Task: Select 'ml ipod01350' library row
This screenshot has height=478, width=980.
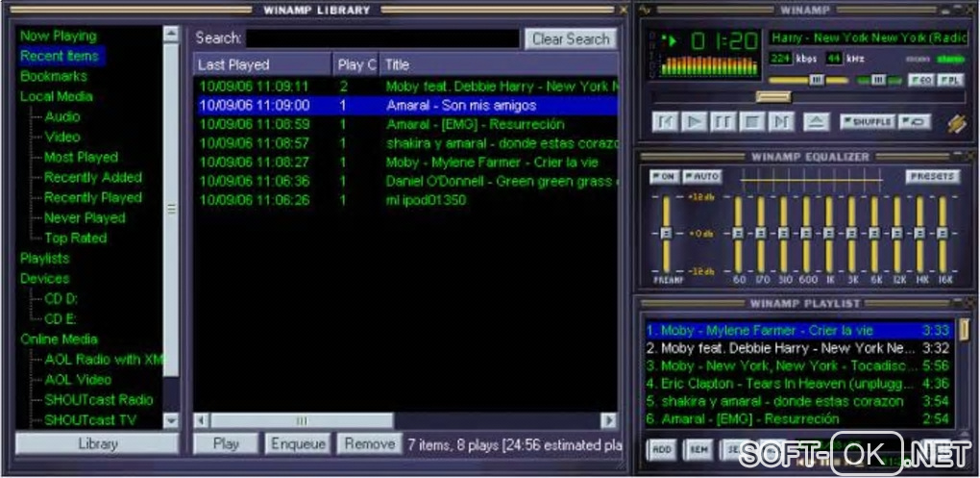Action: tap(406, 200)
